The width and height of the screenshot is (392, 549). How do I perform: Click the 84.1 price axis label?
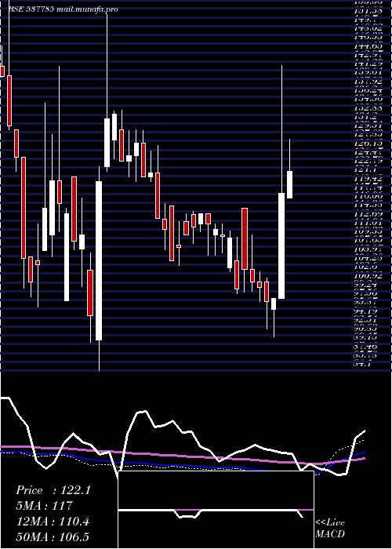point(364,364)
